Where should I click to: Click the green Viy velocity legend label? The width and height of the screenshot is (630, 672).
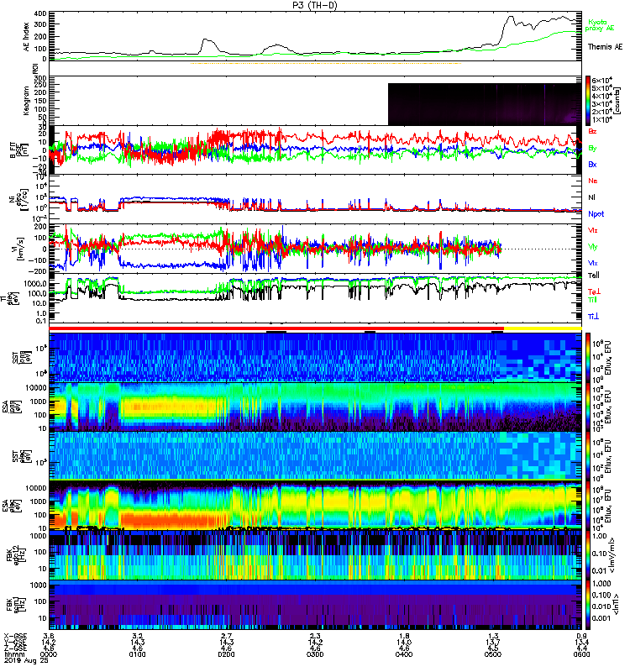click(592, 247)
